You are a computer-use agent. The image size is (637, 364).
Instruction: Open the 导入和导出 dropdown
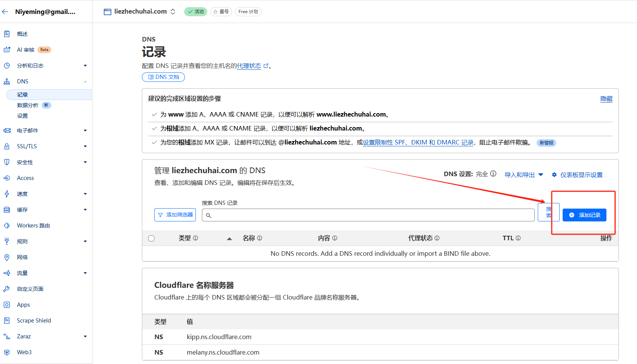pyautogui.click(x=524, y=175)
